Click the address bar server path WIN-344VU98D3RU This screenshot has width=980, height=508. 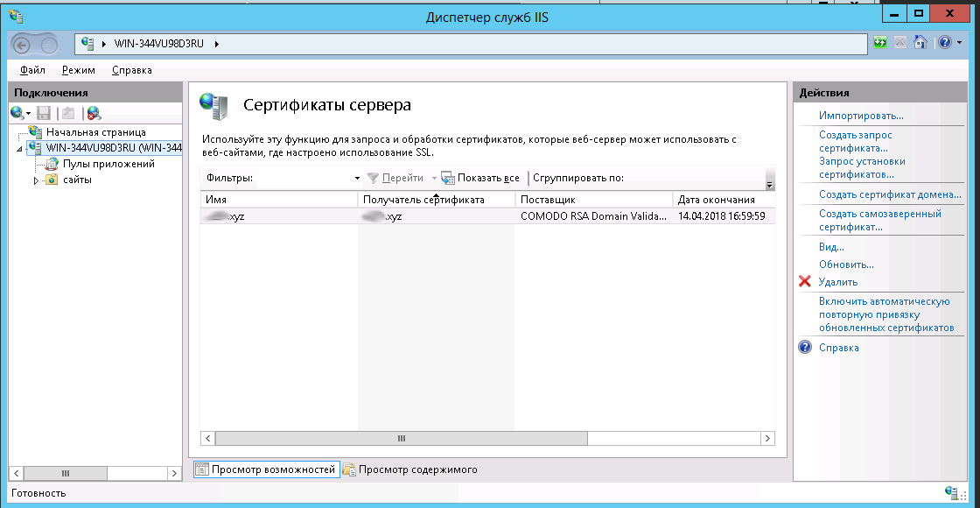(158, 44)
